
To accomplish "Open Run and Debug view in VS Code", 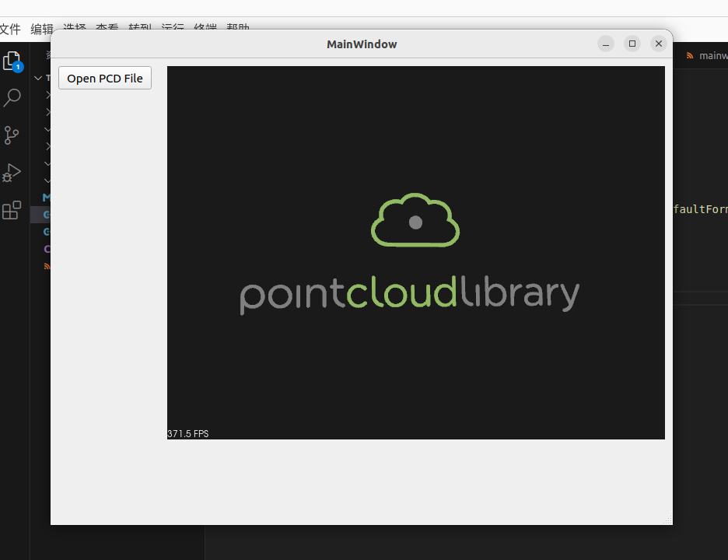I will pos(12,172).
